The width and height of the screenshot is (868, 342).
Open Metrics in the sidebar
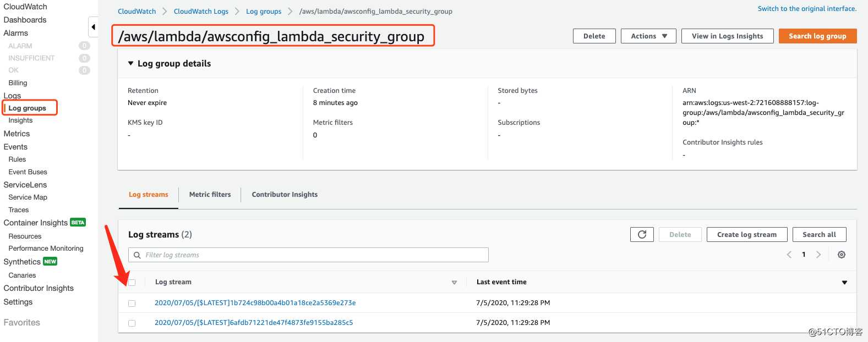(17, 134)
